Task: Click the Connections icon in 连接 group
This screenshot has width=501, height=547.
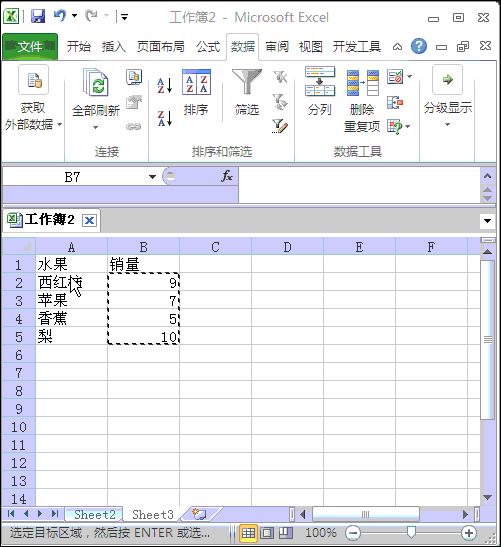Action: 134,77
